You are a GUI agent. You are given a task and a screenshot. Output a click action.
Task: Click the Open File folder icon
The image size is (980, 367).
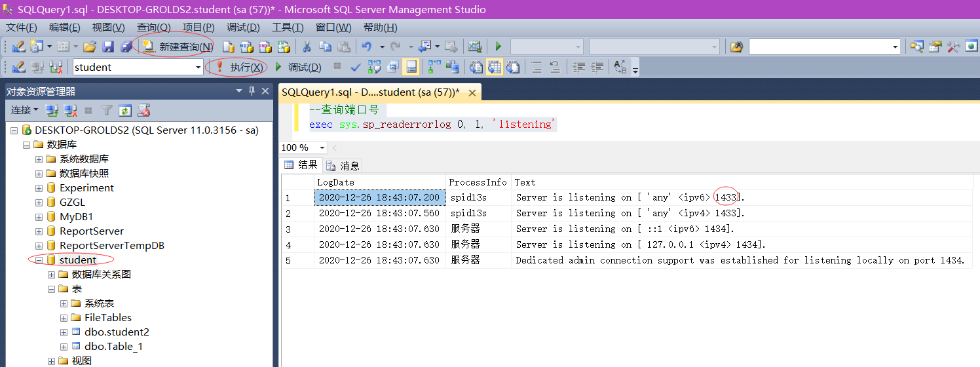tap(90, 47)
